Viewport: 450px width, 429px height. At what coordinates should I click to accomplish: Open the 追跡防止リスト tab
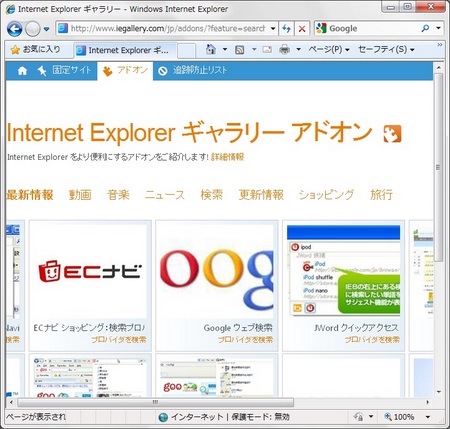pyautogui.click(x=192, y=70)
